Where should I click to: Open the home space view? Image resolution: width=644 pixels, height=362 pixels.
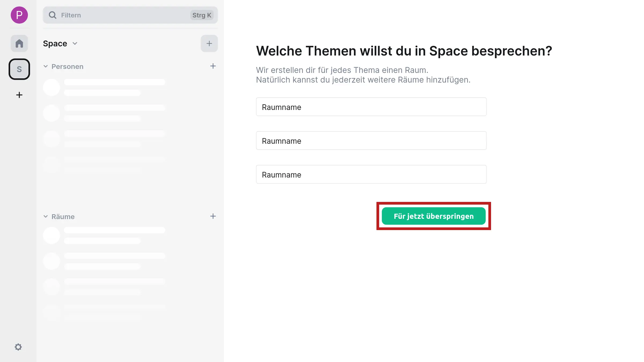[x=19, y=43]
